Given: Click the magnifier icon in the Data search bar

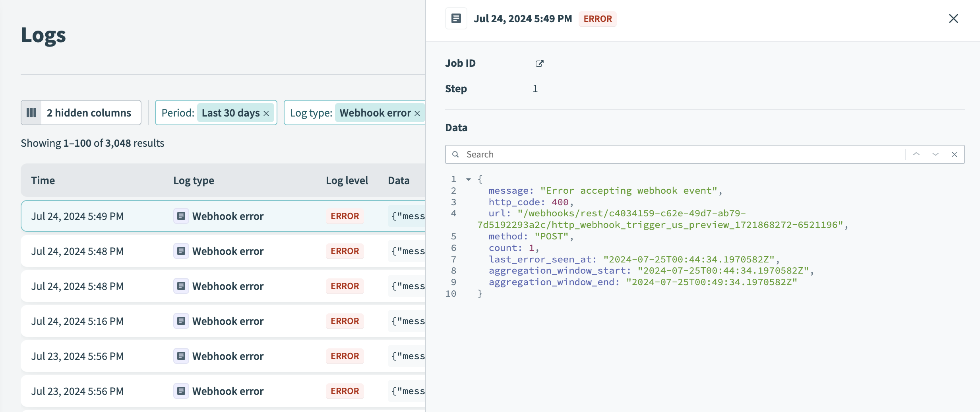Looking at the screenshot, I should point(455,154).
